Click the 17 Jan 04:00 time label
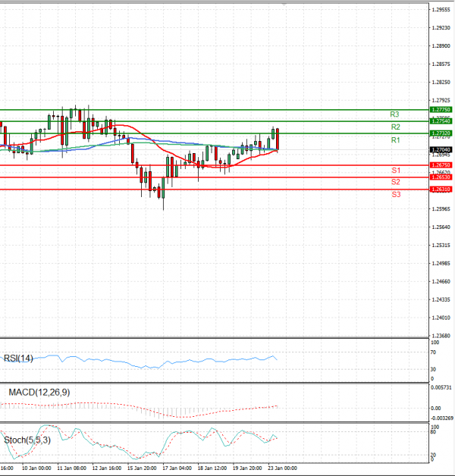Image resolution: width=455 pixels, height=476 pixels. [x=177, y=468]
